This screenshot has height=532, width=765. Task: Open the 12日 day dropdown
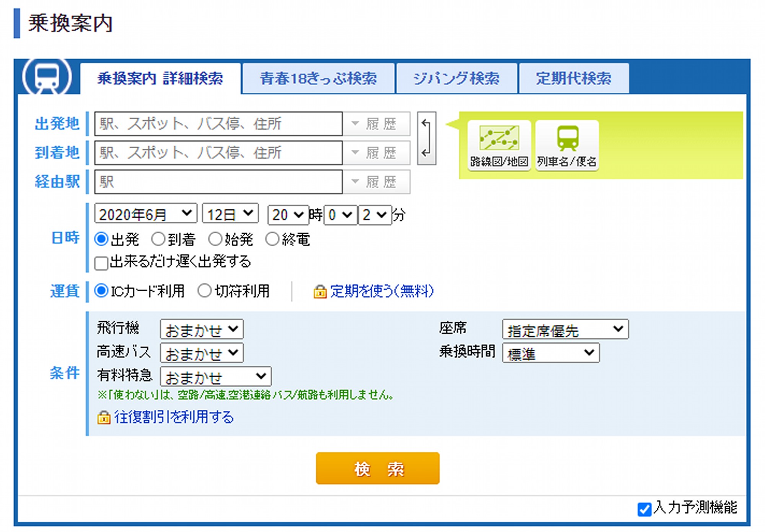(230, 214)
